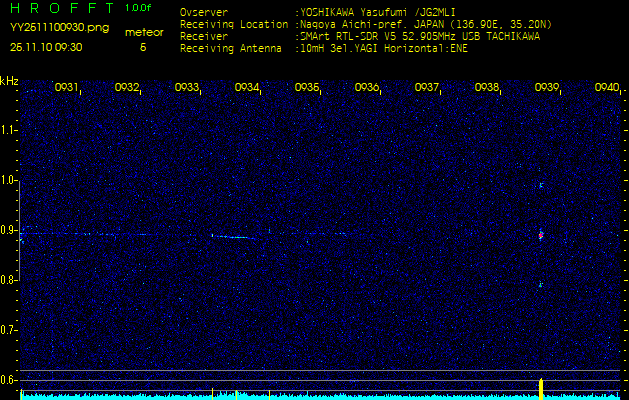Click the 1.0 frequency axis label
This screenshot has height=400, width=629.
tap(9, 180)
